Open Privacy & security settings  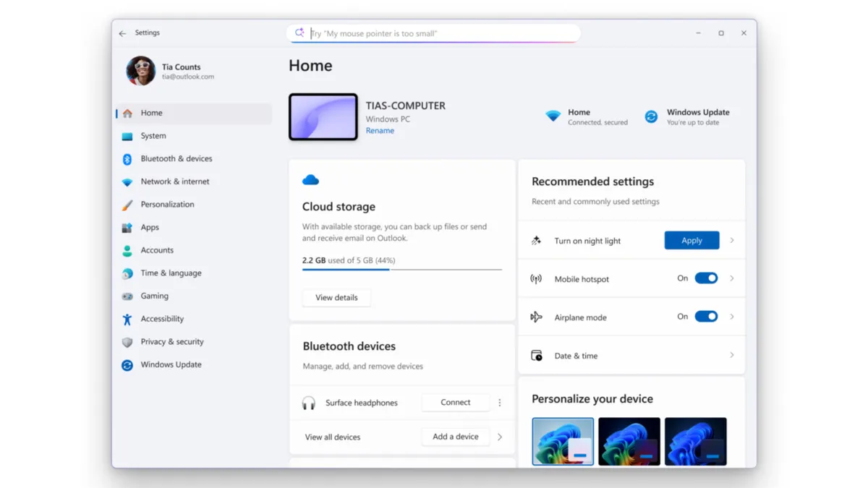tap(174, 341)
